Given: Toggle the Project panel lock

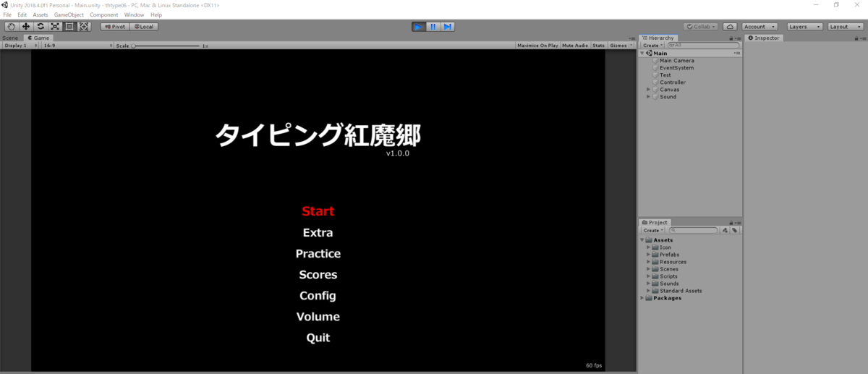Looking at the screenshot, I should click(731, 222).
